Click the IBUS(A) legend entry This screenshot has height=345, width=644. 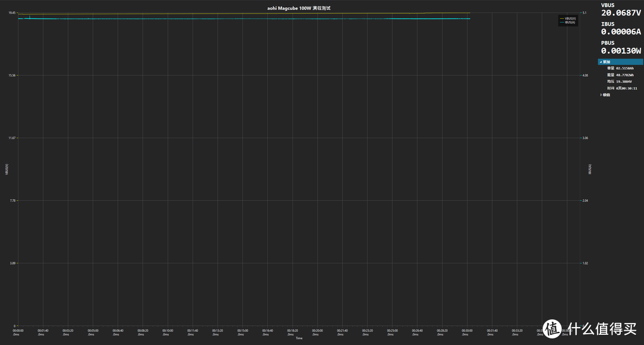coord(570,22)
